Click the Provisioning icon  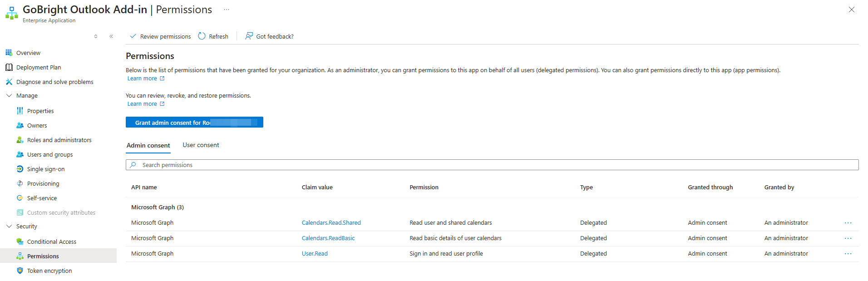pyautogui.click(x=20, y=183)
